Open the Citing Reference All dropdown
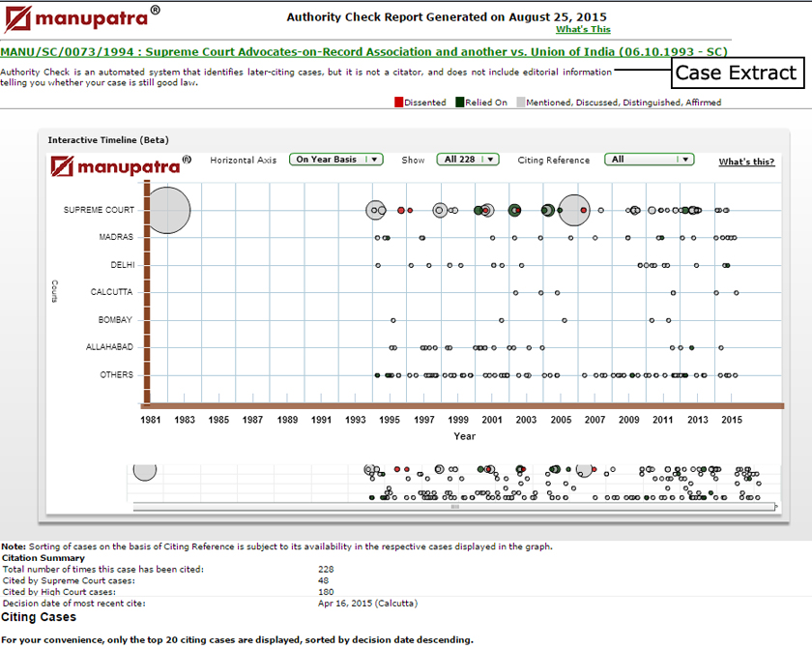This screenshot has width=812, height=649. tap(649, 159)
